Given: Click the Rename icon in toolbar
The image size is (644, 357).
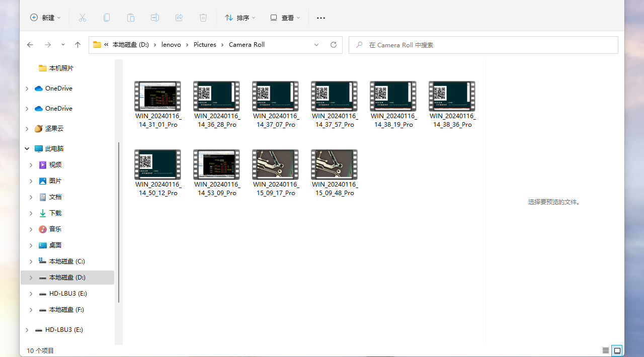Looking at the screenshot, I should tap(155, 18).
